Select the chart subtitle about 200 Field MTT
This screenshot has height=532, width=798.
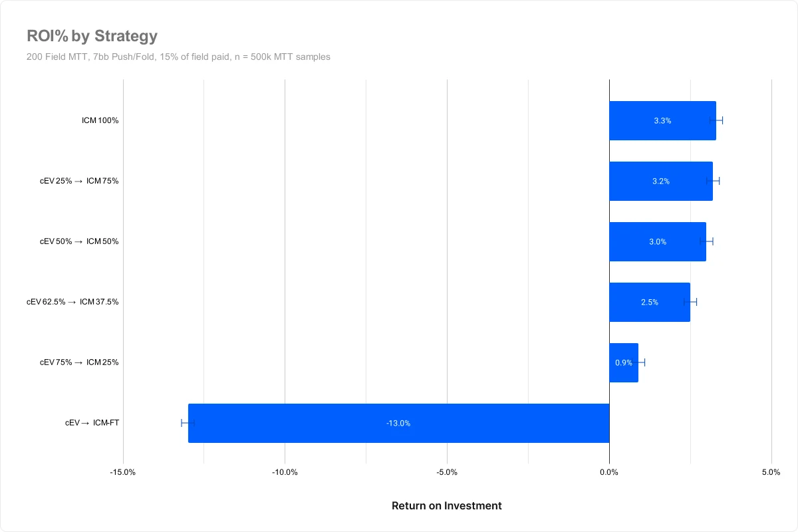click(x=178, y=57)
